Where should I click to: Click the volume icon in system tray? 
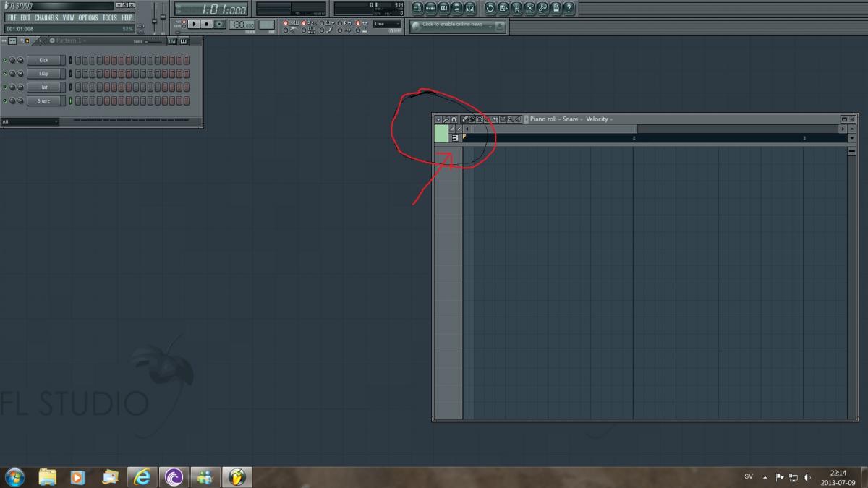pyautogui.click(x=807, y=477)
